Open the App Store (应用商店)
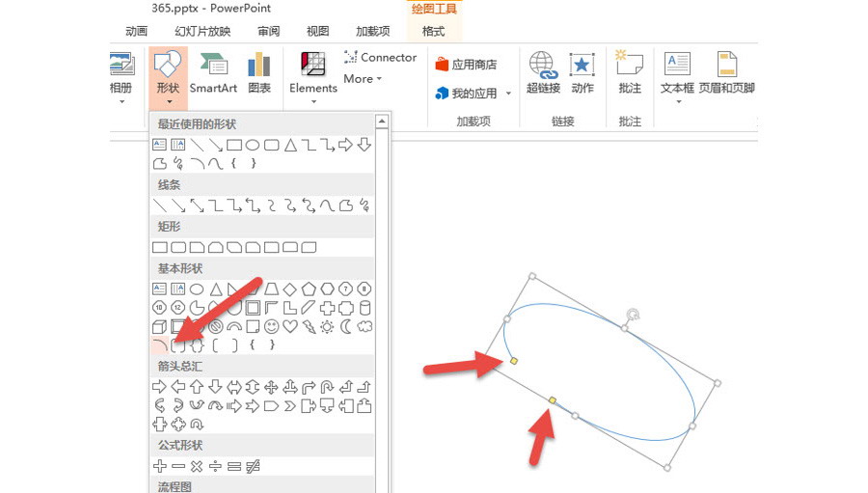The width and height of the screenshot is (868, 493). click(x=466, y=65)
